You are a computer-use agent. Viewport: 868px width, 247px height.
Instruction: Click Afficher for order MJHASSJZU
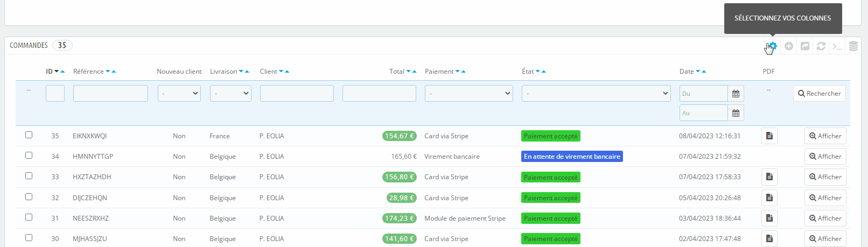click(x=825, y=239)
